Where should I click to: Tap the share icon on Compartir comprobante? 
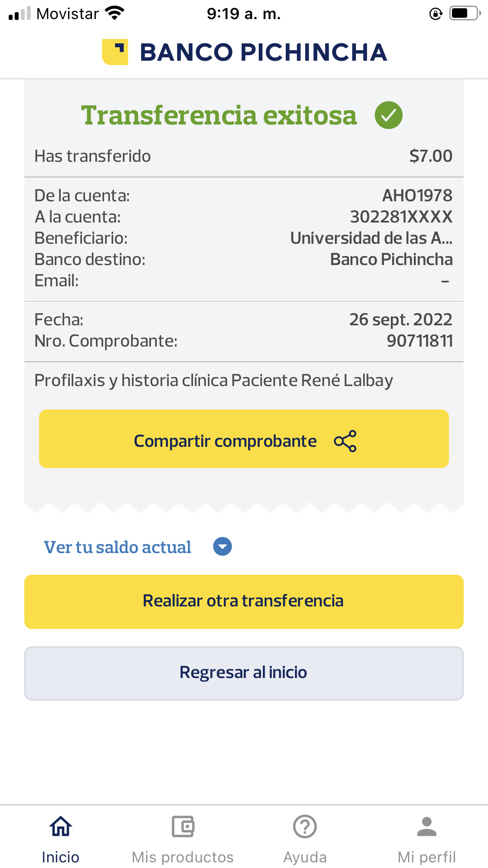pyautogui.click(x=345, y=441)
